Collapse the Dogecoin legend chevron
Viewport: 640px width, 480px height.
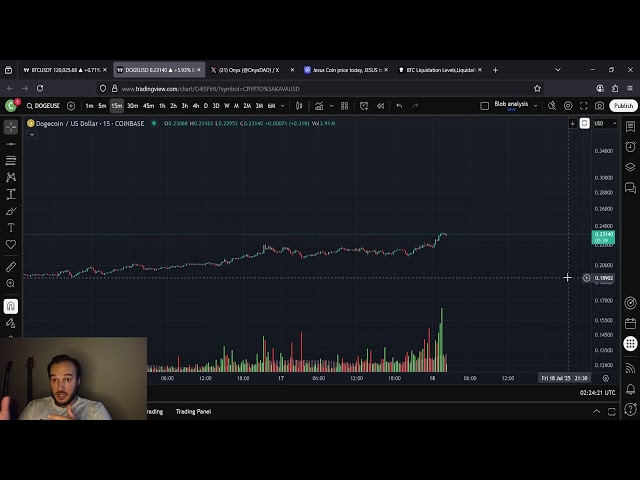[30, 134]
